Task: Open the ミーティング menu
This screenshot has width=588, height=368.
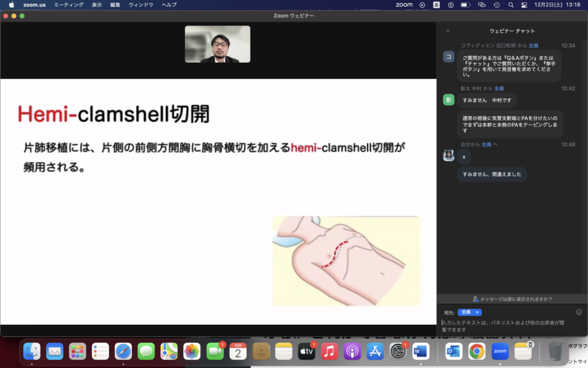Action: (68, 5)
